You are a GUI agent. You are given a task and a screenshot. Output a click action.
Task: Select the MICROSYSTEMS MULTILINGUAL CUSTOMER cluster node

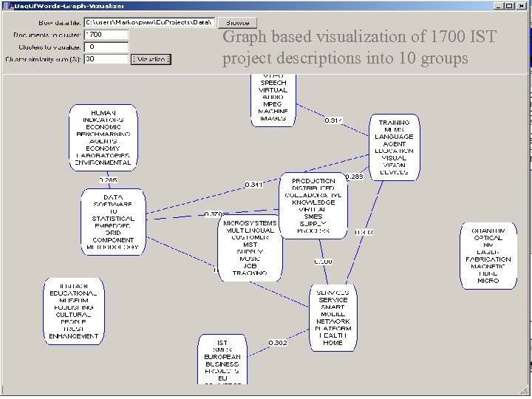click(x=250, y=248)
